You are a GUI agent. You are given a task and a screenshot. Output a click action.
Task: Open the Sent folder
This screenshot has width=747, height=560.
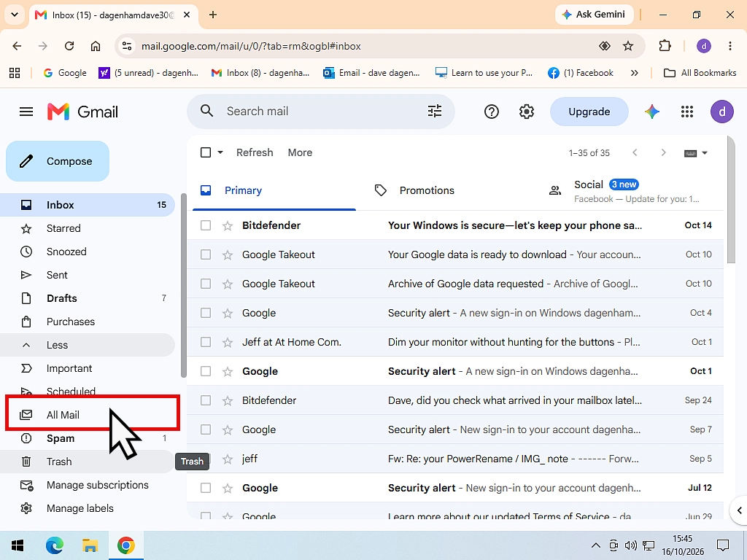(x=88, y=275)
